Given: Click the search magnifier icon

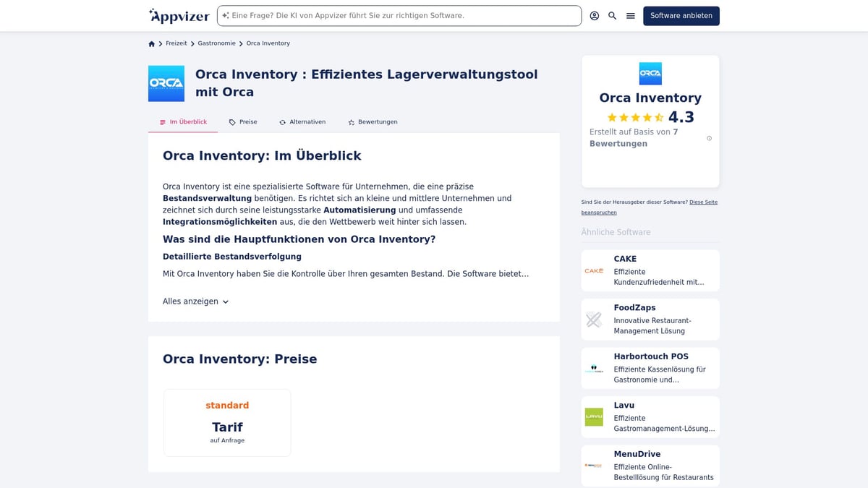Looking at the screenshot, I should pos(612,15).
